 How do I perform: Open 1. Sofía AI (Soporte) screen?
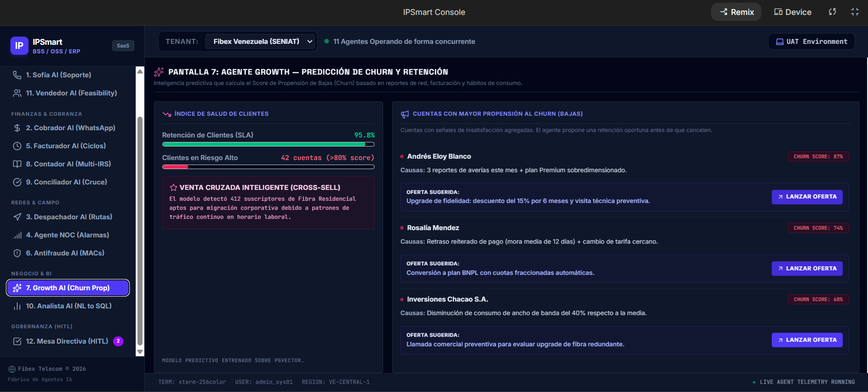pyautogui.click(x=68, y=75)
